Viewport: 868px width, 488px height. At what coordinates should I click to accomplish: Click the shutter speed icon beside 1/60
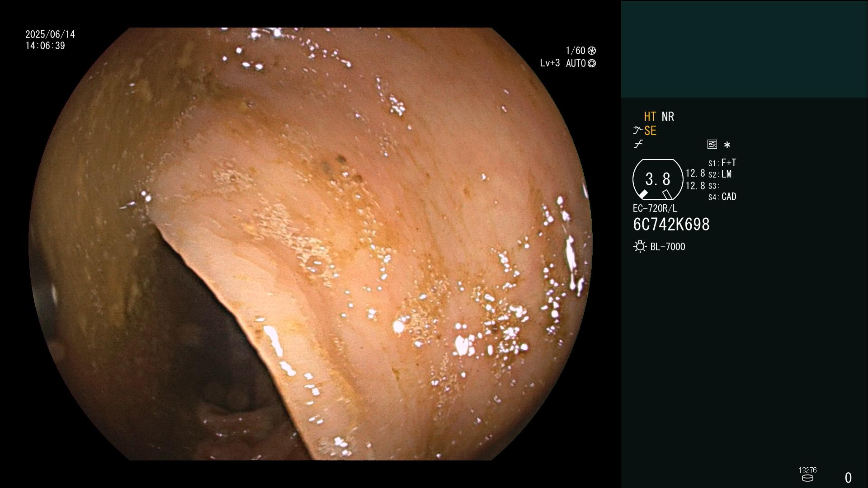click(x=592, y=51)
